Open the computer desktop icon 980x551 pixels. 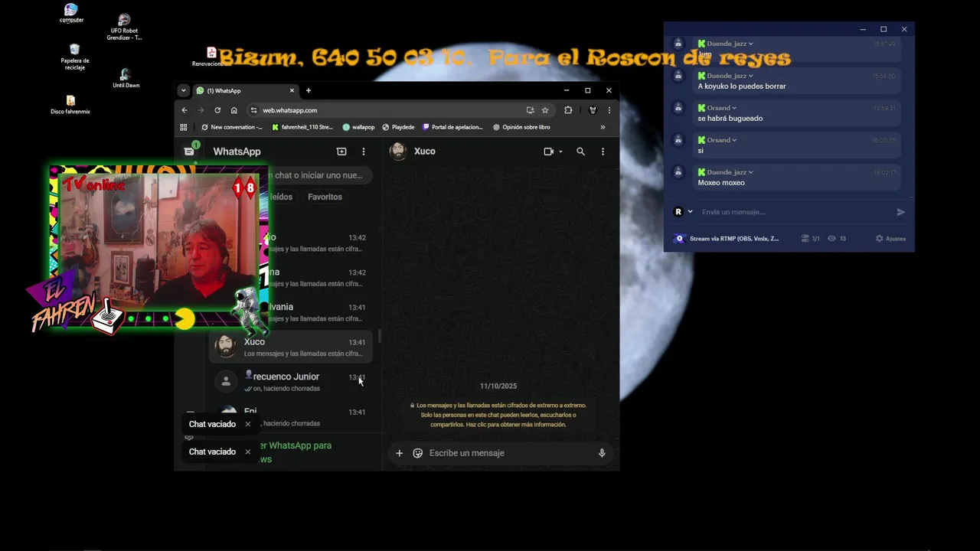[x=71, y=13]
